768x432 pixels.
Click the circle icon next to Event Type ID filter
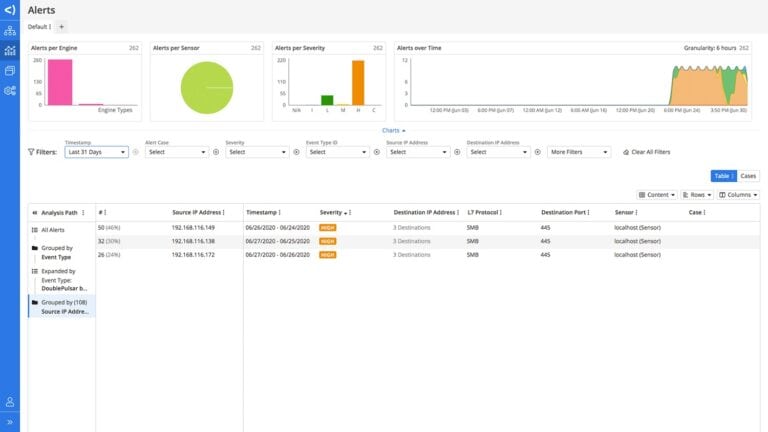pyautogui.click(x=377, y=152)
